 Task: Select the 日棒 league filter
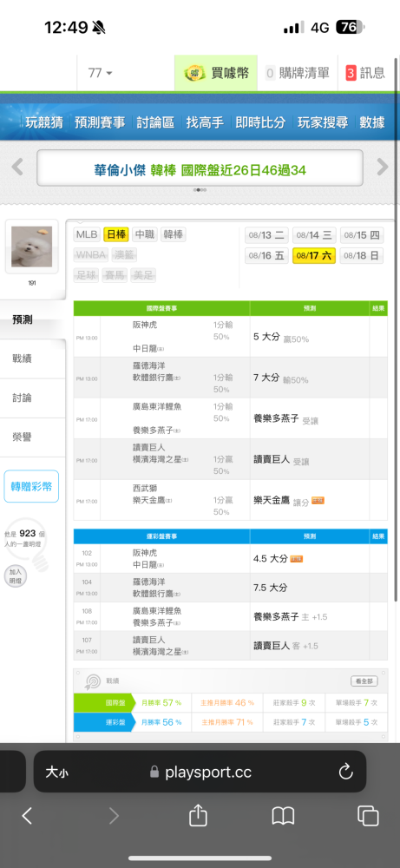116,234
